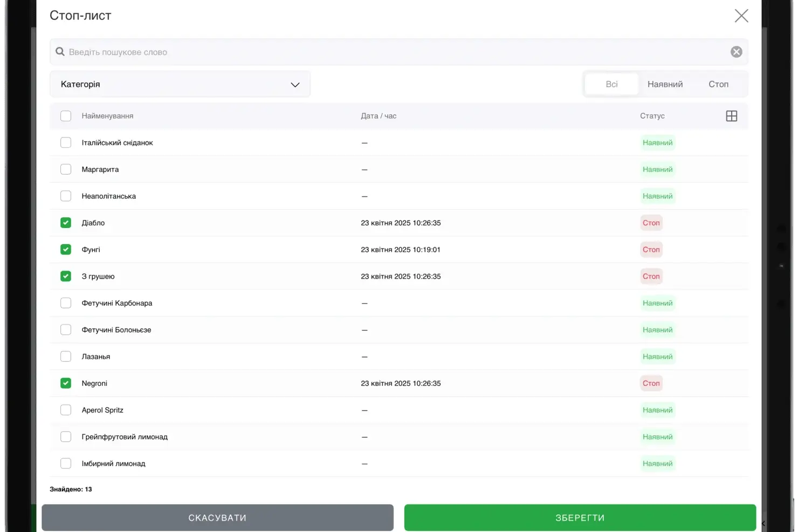
Task: Select the З грушею item name
Action: (98, 277)
